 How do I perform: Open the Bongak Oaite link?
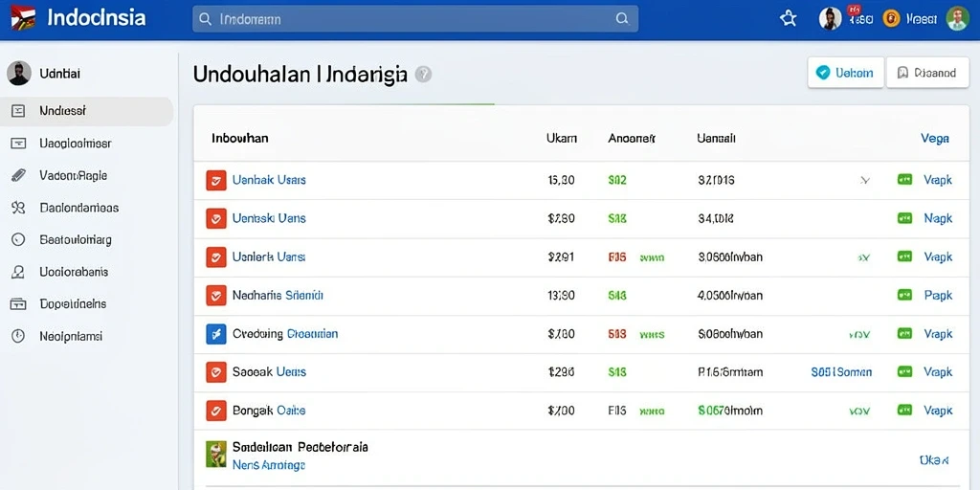[x=269, y=411]
